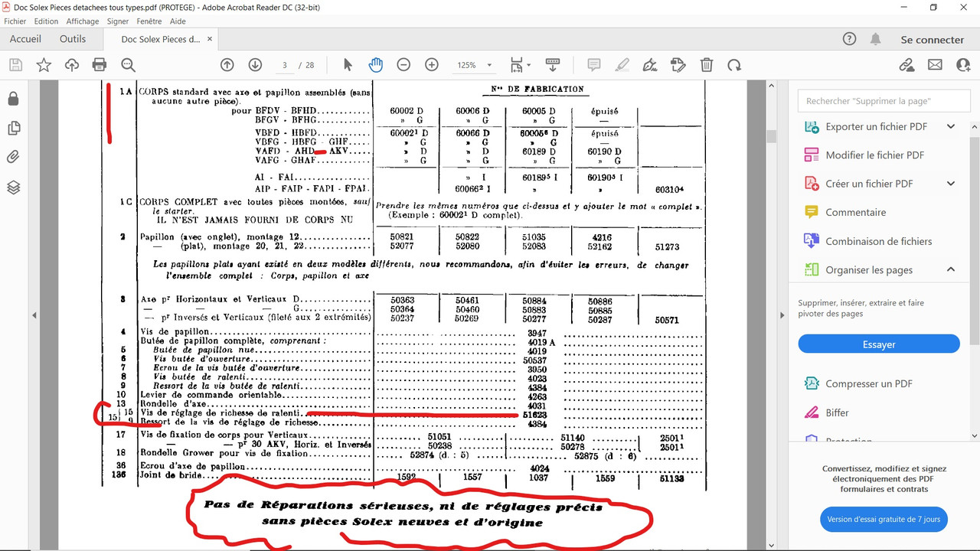Open the Créer un fichier PDF tool

coord(869,184)
